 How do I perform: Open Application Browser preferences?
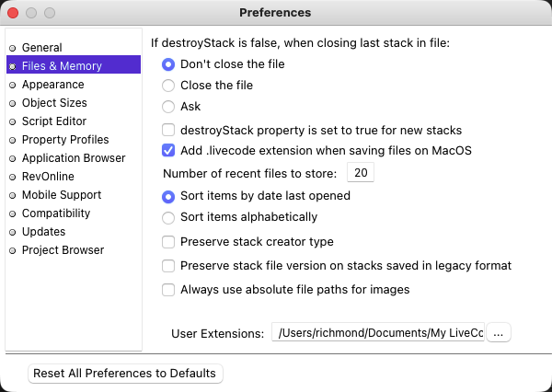tap(73, 157)
